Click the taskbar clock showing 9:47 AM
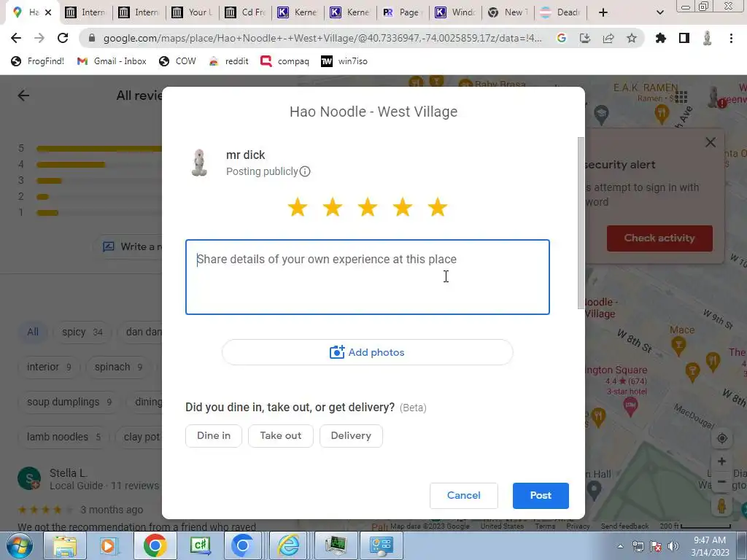This screenshot has width=747, height=560. [710, 546]
